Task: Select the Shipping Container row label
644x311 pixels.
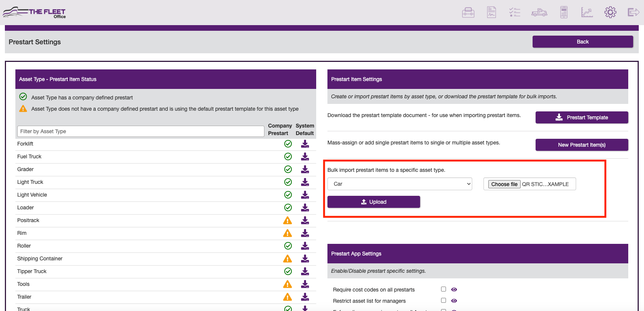Action: 40,258
